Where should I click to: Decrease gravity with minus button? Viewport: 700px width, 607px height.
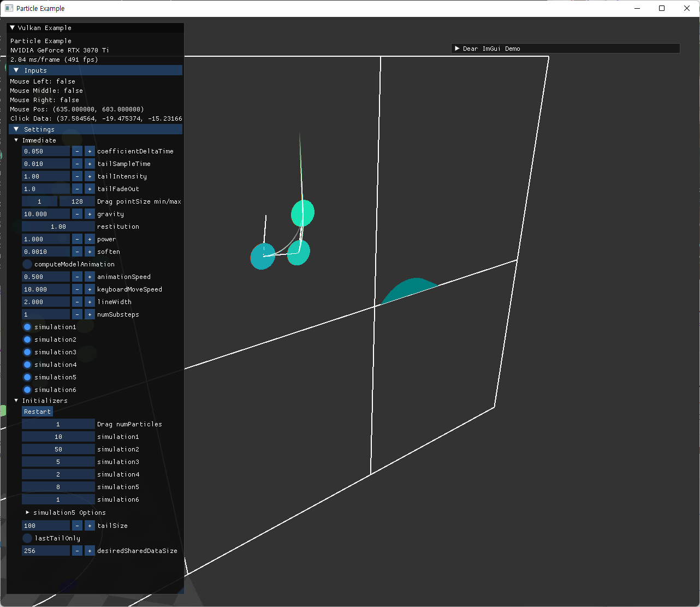pyautogui.click(x=77, y=214)
